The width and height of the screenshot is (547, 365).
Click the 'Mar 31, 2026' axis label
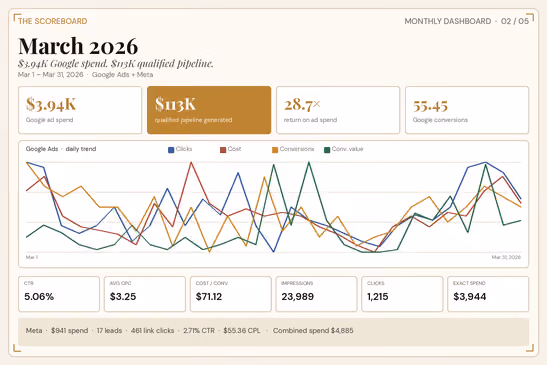click(506, 257)
